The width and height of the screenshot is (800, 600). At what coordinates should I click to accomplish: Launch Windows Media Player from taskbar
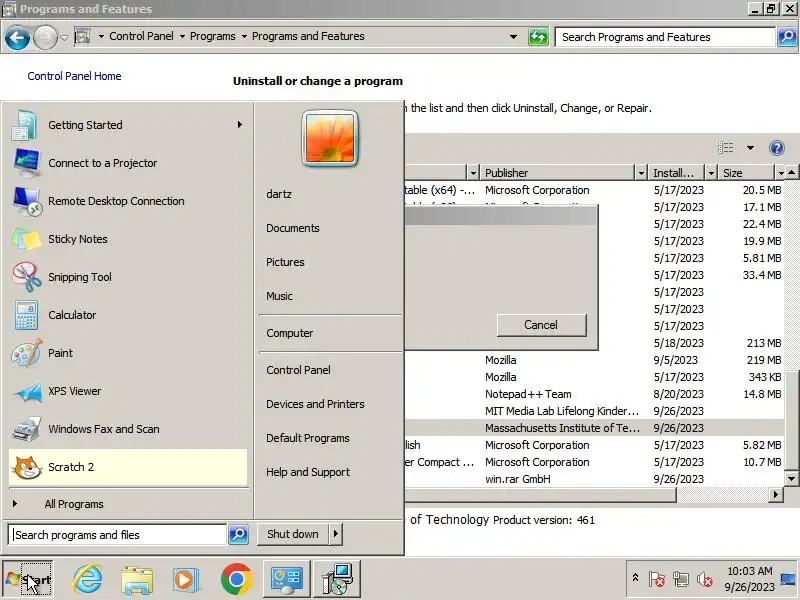(185, 580)
